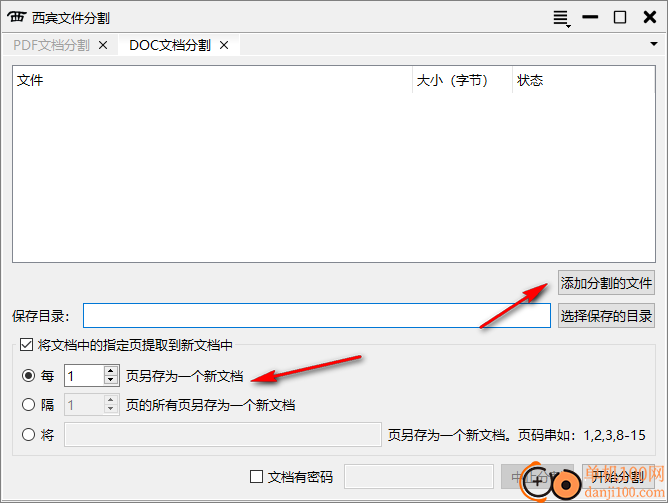Image resolution: width=668 pixels, height=503 pixels.
Task: Toggle 将文档中的指定页提取到新文档中 checkbox
Action: pyautogui.click(x=26, y=345)
